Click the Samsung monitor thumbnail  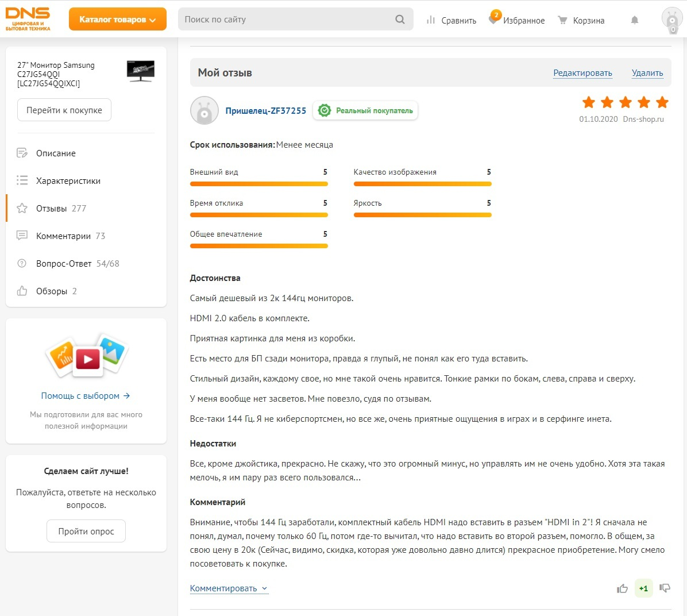[141, 71]
